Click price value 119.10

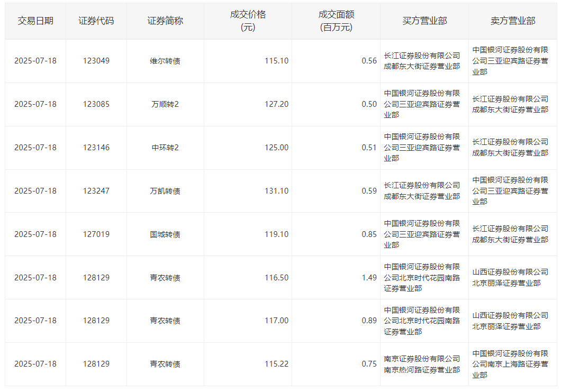(277, 234)
